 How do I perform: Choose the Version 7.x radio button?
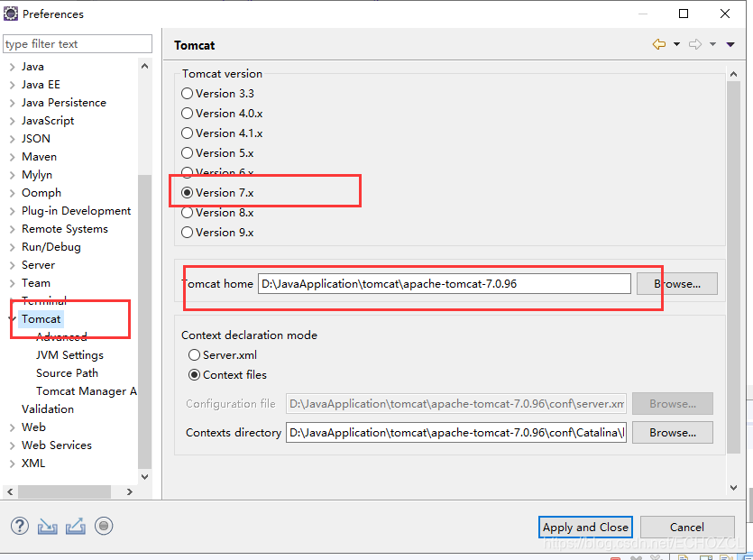pyautogui.click(x=187, y=193)
